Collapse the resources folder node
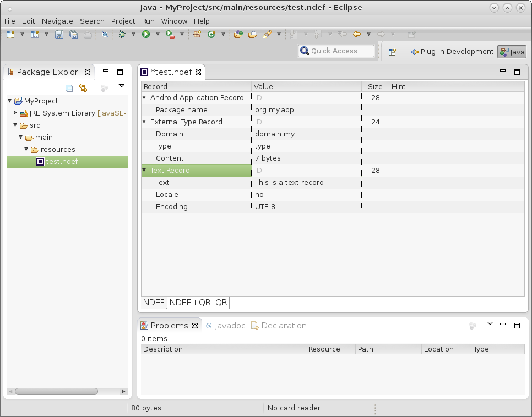The width and height of the screenshot is (532, 417). click(26, 149)
